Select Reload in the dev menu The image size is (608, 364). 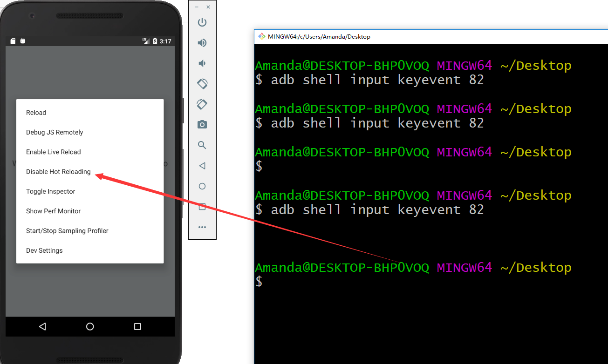click(x=36, y=113)
